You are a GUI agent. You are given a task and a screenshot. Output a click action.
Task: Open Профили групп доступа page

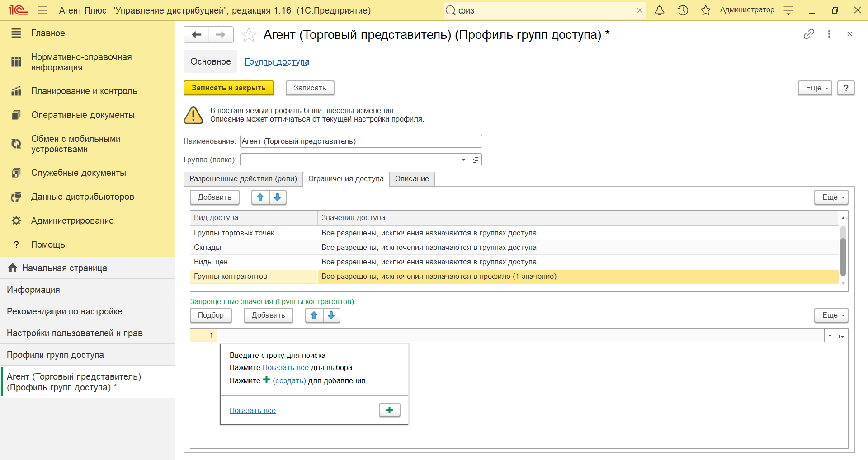coord(87,355)
